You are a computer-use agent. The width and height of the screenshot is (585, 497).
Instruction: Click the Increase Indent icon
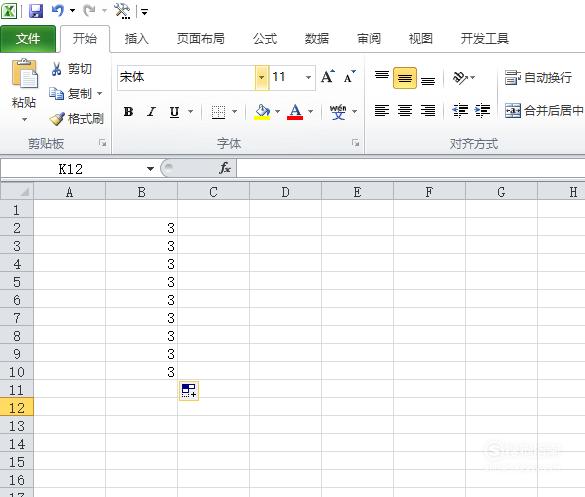click(482, 110)
